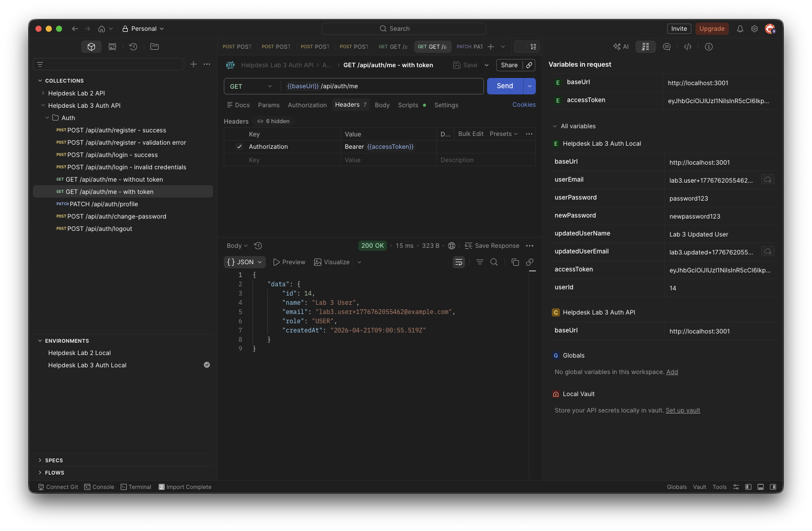812x531 pixels.
Task: Click the request URL input field
Action: coord(382,86)
